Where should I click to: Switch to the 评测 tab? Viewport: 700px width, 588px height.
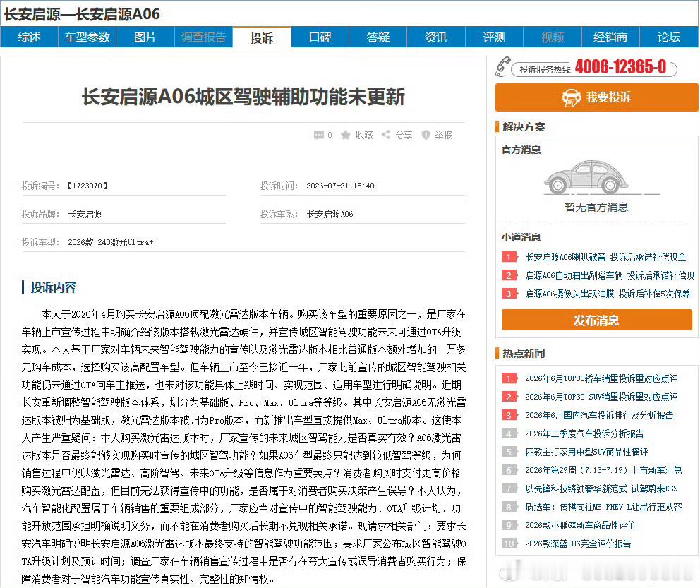(494, 37)
